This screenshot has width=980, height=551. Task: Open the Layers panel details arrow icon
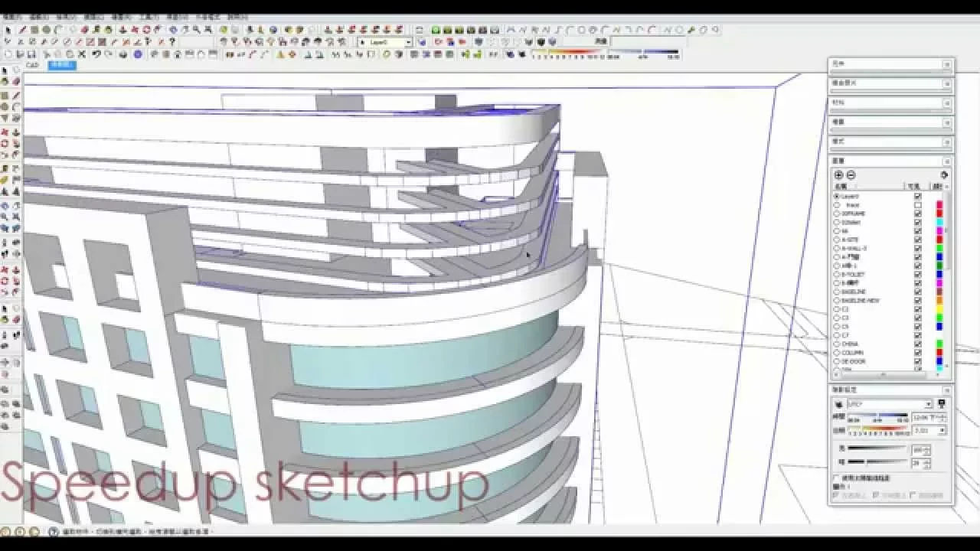(943, 175)
